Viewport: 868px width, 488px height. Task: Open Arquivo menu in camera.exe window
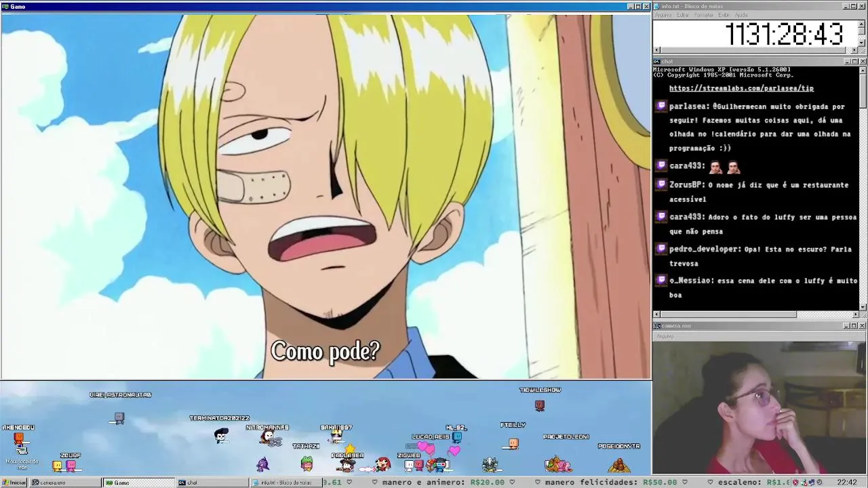(x=665, y=336)
